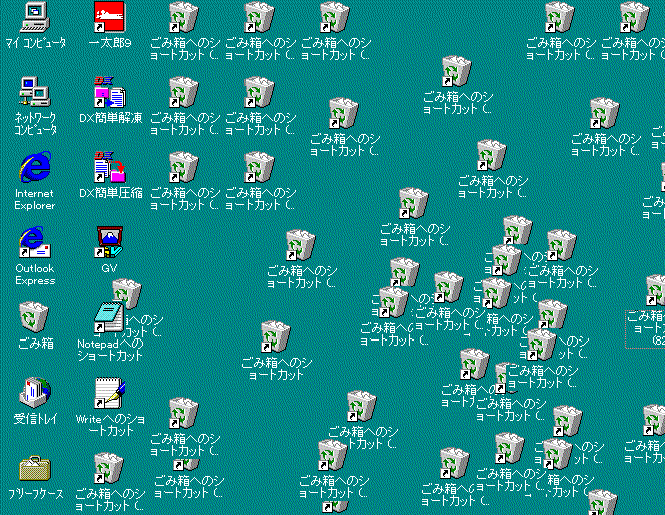Click the DX簡単圧縮 label text
The height and width of the screenshot is (515, 665).
tap(111, 193)
